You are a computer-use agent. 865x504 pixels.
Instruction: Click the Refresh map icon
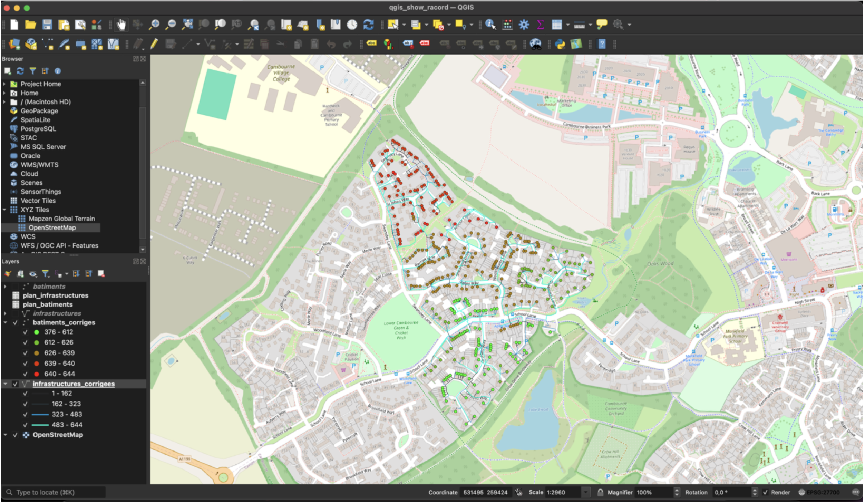[x=368, y=25]
